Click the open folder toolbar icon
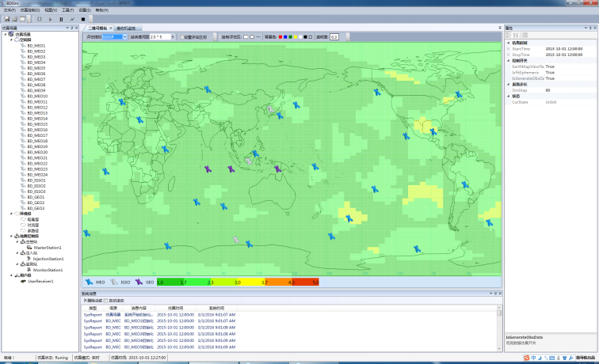The height and width of the screenshot is (364, 599). pos(14,19)
